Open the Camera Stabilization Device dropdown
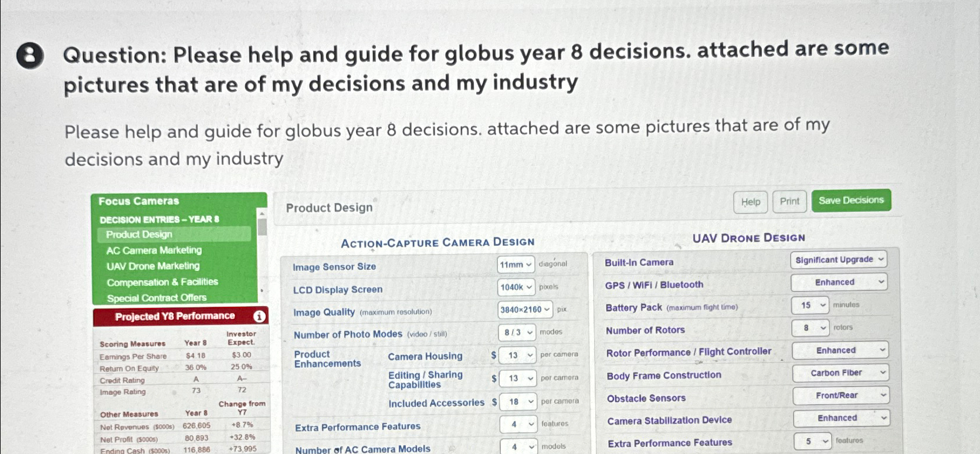The image size is (980, 454). (x=842, y=418)
